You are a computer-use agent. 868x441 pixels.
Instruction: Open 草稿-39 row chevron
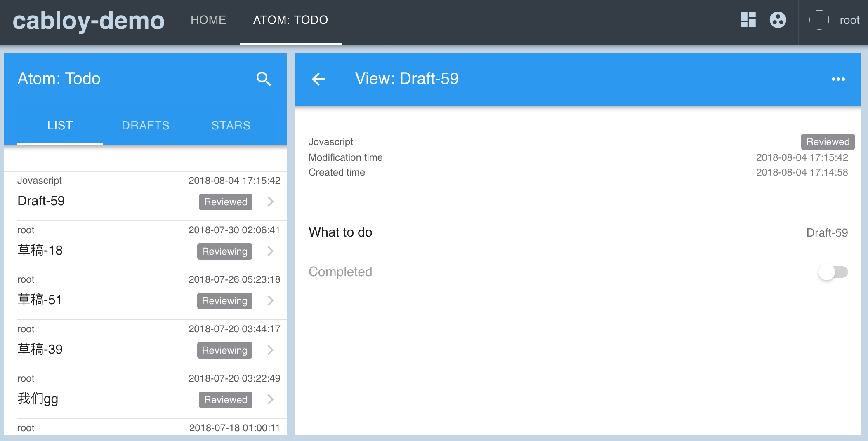click(x=270, y=350)
